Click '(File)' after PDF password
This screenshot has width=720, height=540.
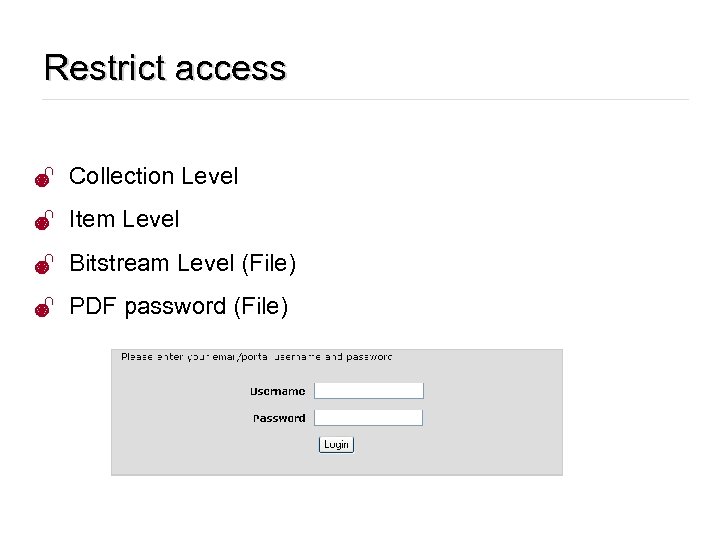coord(260,306)
